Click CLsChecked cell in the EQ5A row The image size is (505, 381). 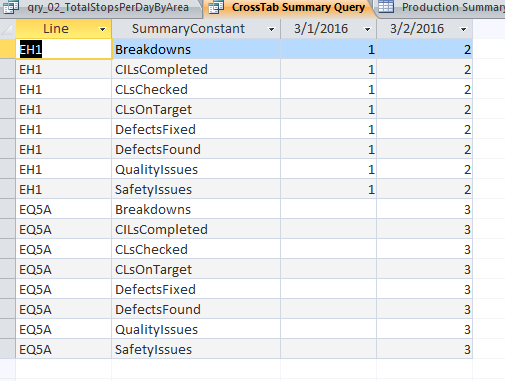click(196, 249)
